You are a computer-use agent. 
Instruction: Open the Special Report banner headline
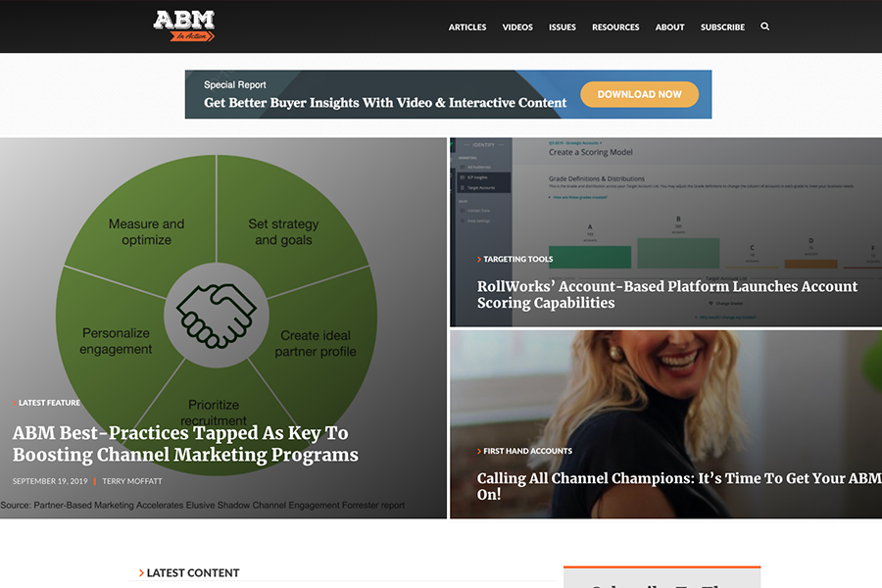point(385,103)
